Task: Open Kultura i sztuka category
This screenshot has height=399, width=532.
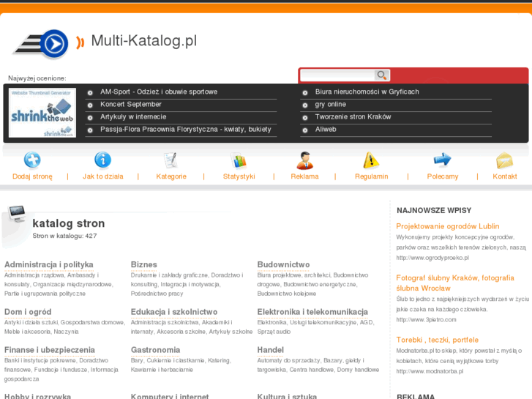Action: [287, 396]
